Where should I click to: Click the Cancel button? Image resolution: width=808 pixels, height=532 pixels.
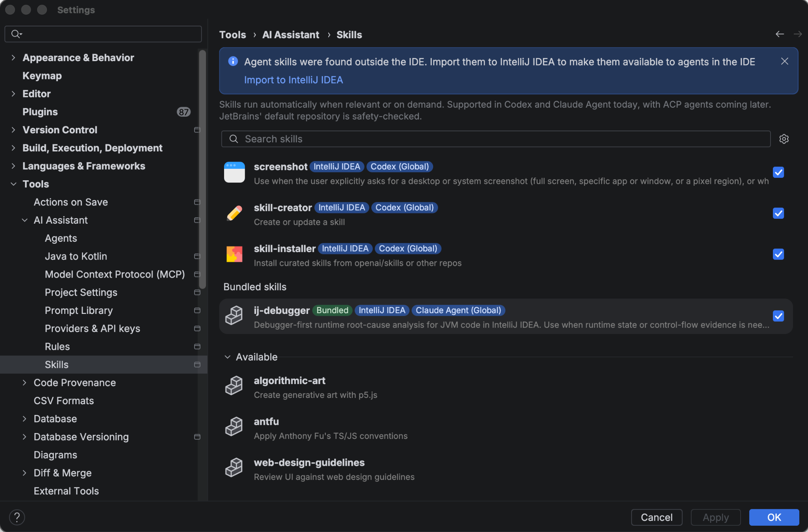click(656, 517)
